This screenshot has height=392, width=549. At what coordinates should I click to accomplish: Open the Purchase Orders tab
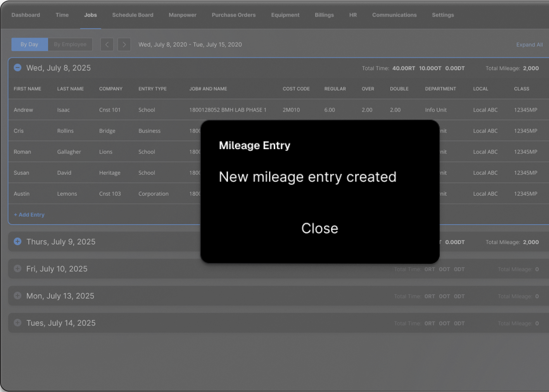tap(233, 15)
